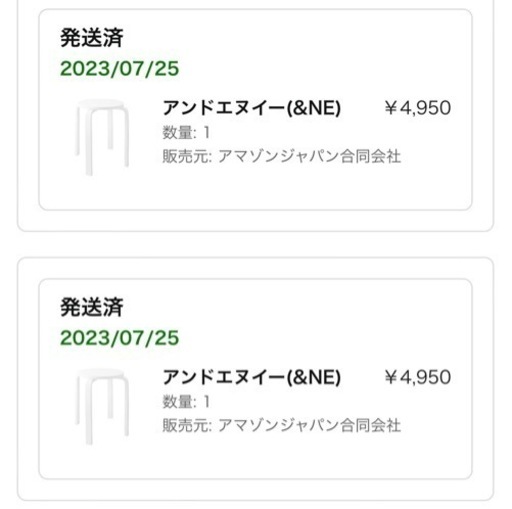This screenshot has height=509, width=512.
Task: Open アンドエヌイー(&NE) product link in lower order
Action: coord(252,377)
